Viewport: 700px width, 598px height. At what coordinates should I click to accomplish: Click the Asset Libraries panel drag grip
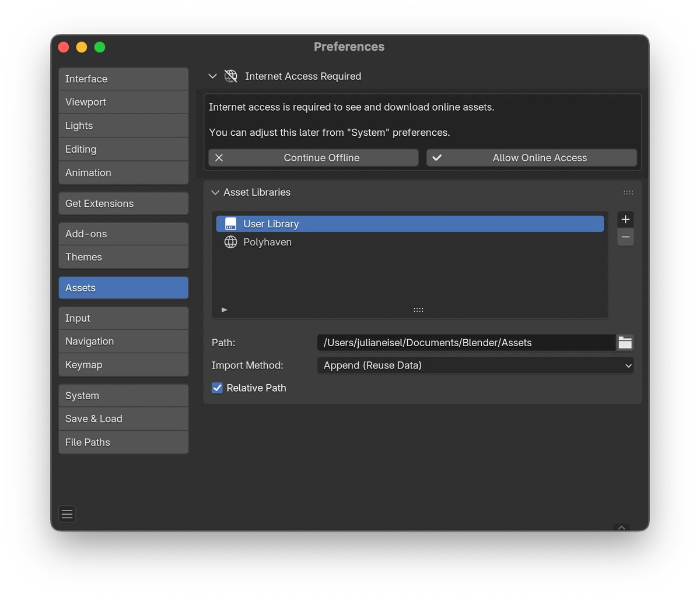click(628, 192)
